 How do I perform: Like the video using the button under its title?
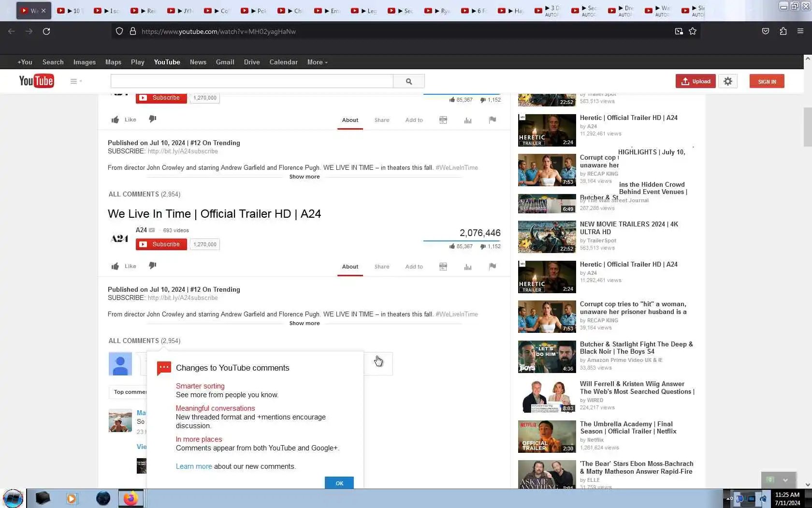coord(124,266)
